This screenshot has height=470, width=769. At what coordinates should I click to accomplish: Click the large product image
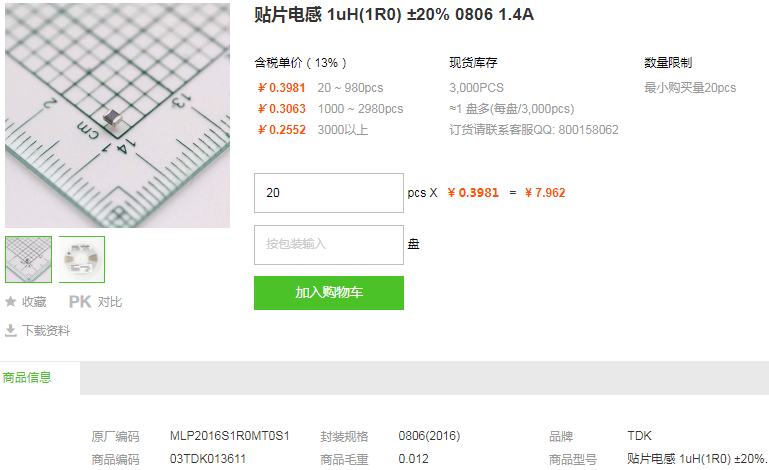[117, 115]
